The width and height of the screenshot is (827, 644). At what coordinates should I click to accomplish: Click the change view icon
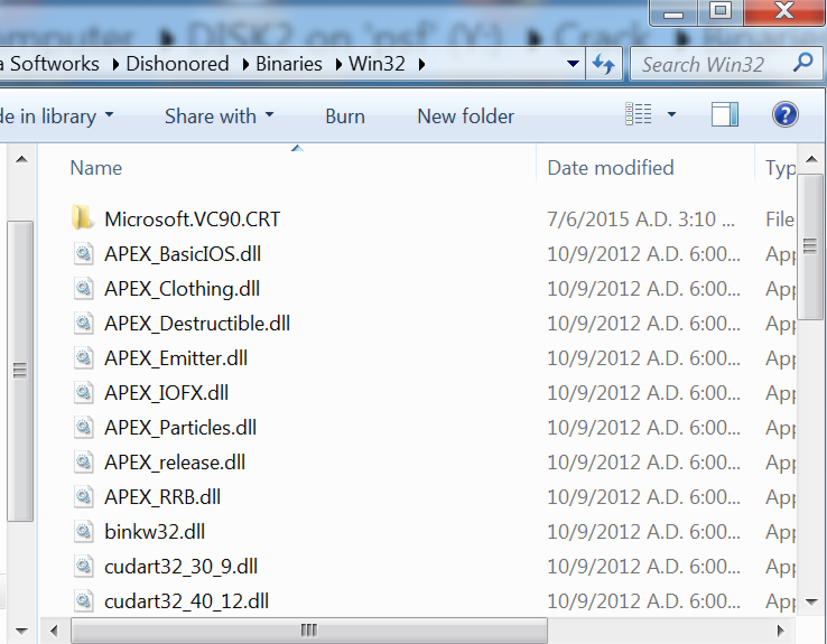(x=639, y=115)
